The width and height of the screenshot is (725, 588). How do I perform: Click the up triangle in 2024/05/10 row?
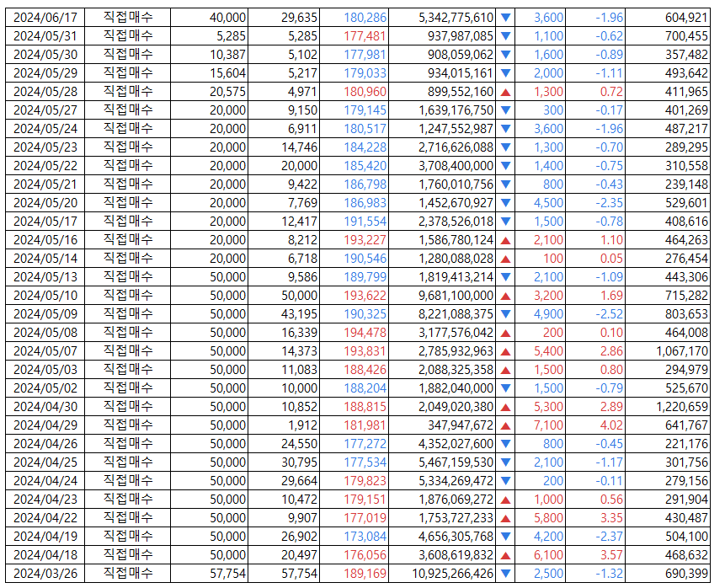(505, 296)
